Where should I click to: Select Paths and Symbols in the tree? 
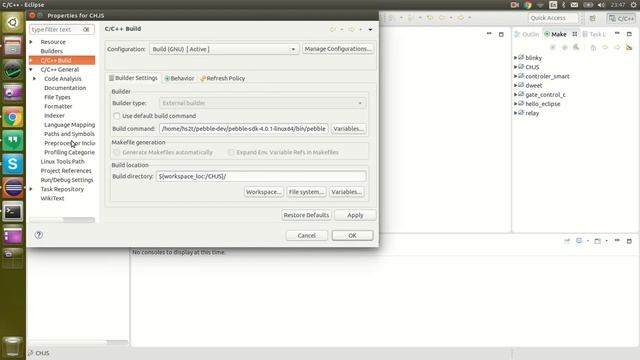pos(69,134)
